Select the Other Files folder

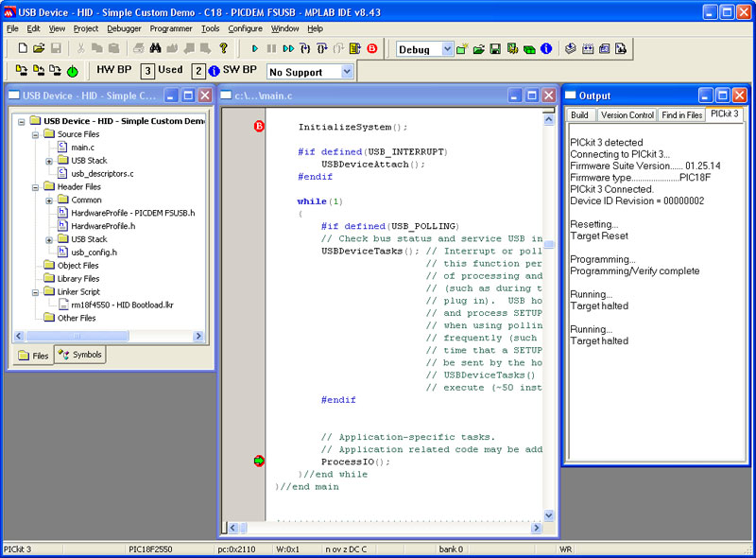point(77,318)
